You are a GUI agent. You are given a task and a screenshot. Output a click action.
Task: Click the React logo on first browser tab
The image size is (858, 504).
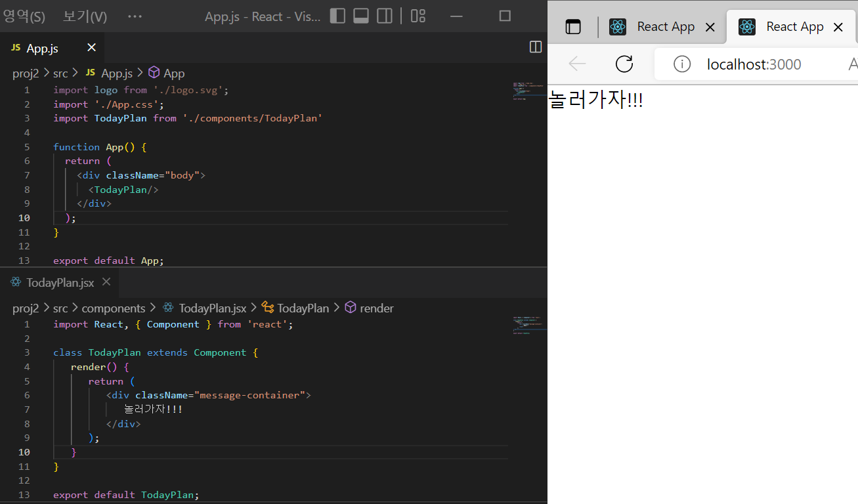618,27
